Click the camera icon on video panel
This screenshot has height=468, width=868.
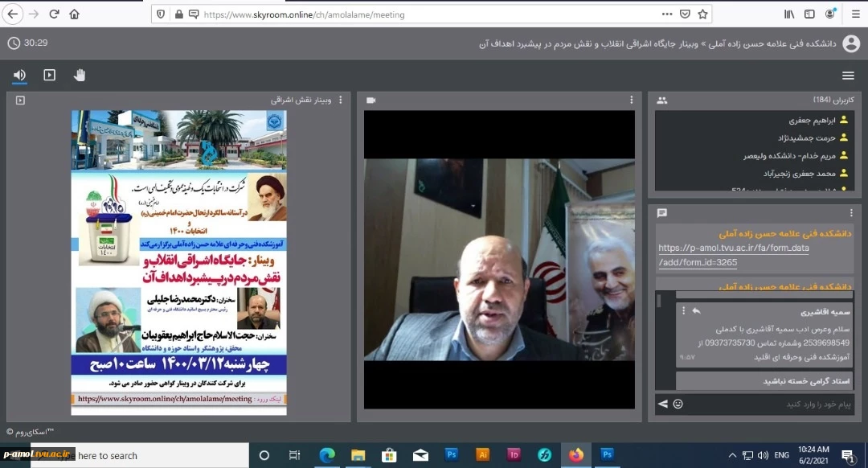click(x=371, y=101)
